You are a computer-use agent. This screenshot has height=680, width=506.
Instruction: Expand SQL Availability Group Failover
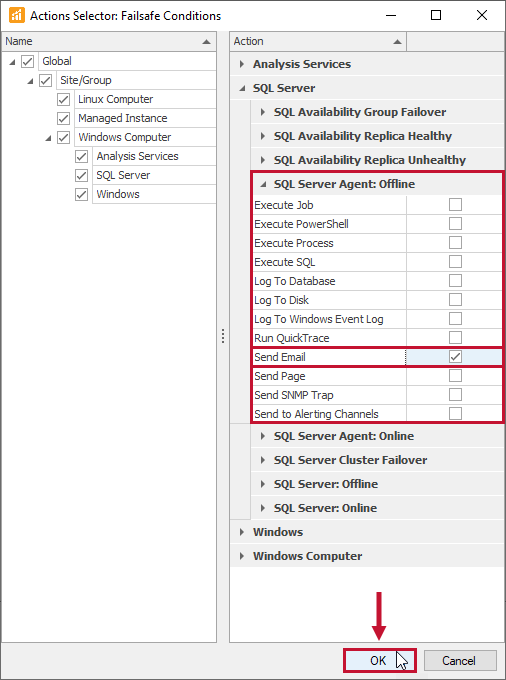pyautogui.click(x=263, y=112)
